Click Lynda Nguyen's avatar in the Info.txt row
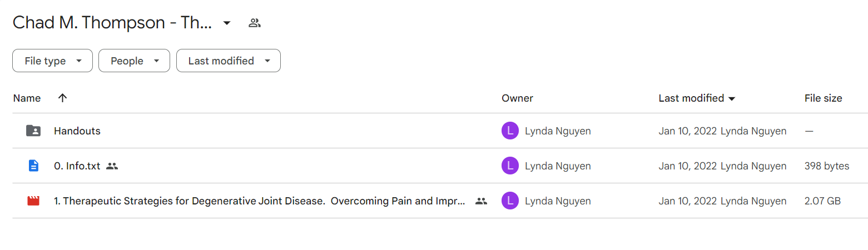 [x=510, y=166]
